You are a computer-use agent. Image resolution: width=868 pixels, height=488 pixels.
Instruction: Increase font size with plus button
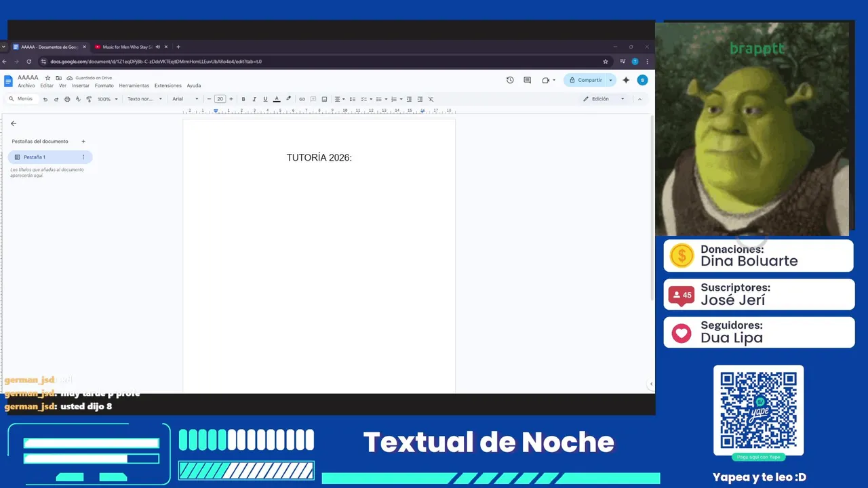pos(231,99)
